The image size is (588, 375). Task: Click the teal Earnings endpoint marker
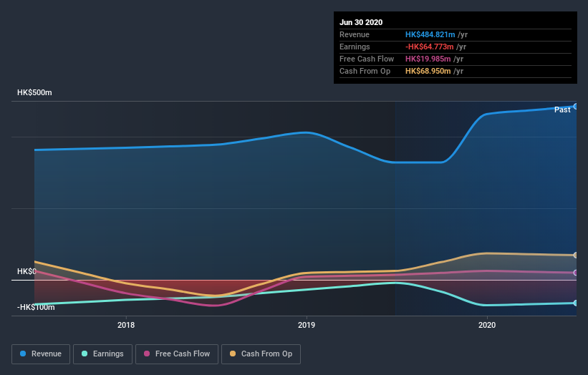point(576,303)
